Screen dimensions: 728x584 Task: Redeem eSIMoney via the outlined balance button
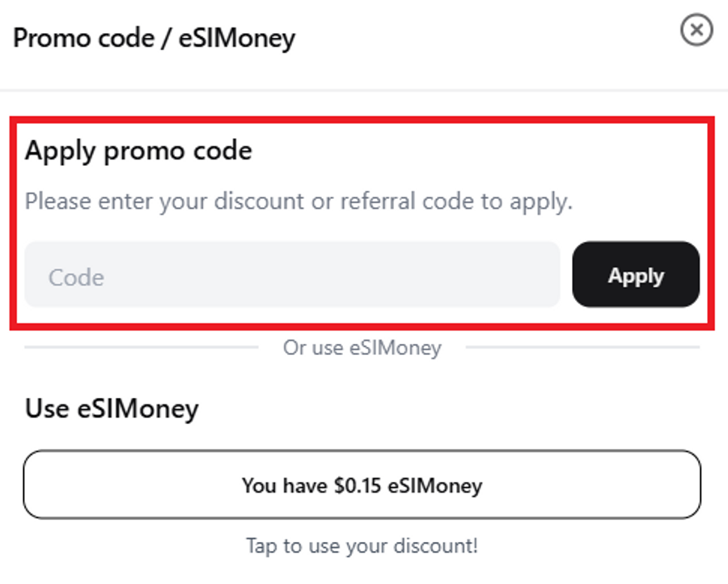[362, 485]
